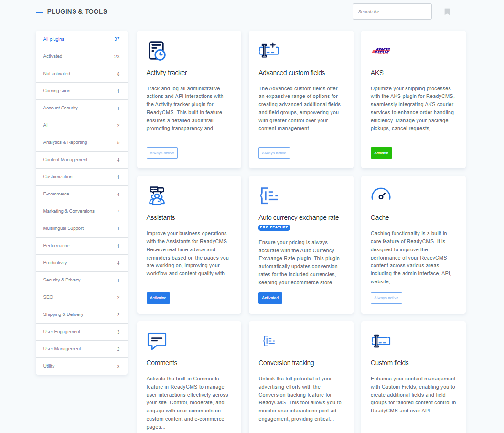Screen dimensions: 504x433
Task: Filter by Activated plugins
Action: [x=82, y=56]
